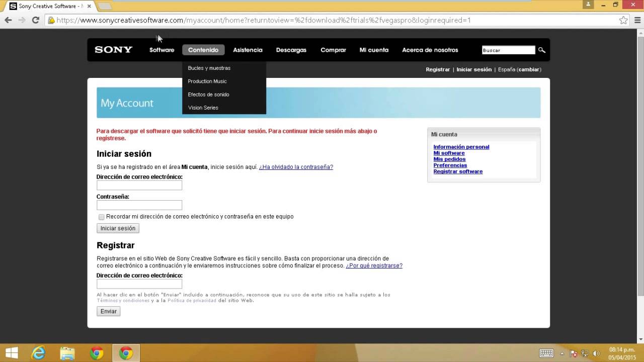Screen dimensions: 644x362
Task: Click the Action Center flag icon
Action: (574, 353)
